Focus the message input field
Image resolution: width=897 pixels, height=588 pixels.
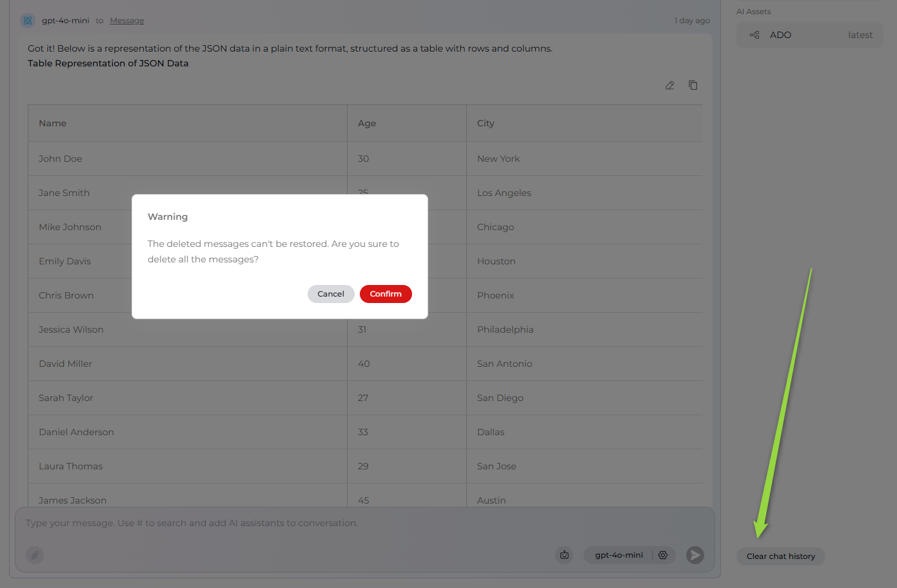365,524
